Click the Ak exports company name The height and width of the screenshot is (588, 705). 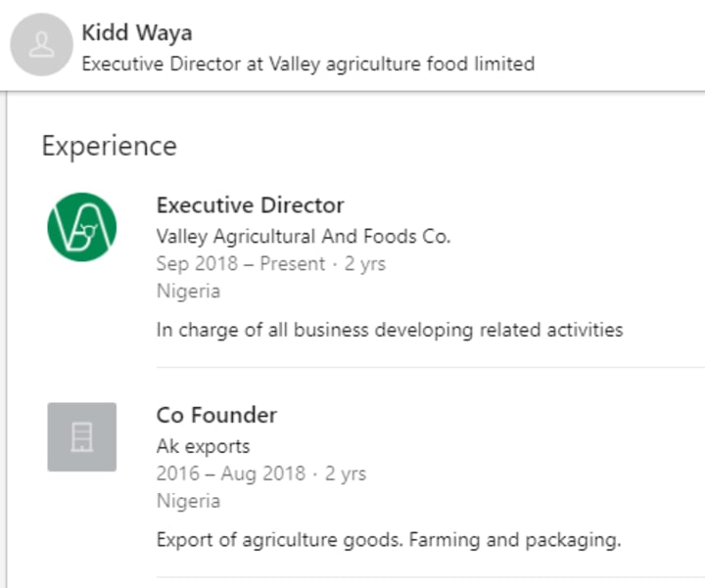tap(203, 446)
